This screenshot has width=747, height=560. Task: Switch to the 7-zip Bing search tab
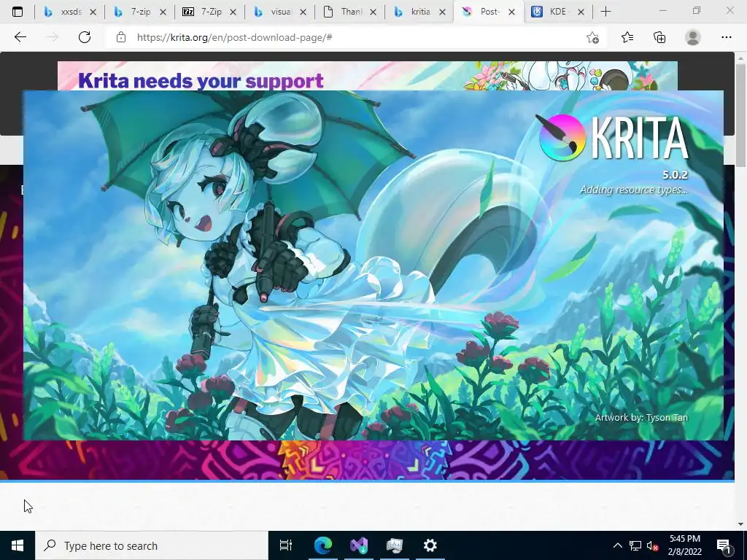click(140, 12)
